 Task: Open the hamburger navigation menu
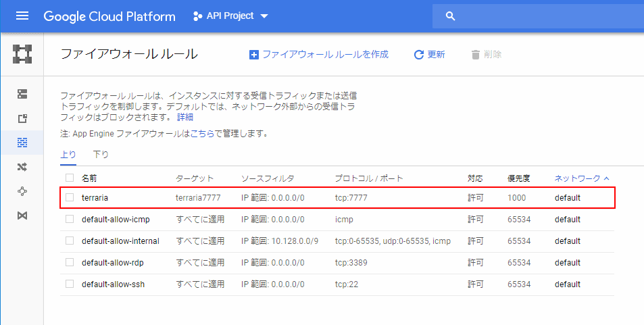tap(22, 16)
